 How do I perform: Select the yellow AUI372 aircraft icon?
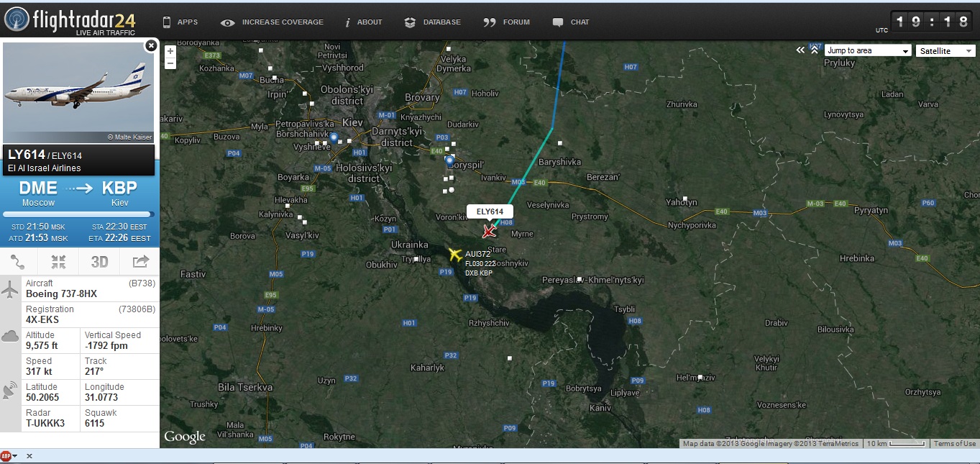454,255
